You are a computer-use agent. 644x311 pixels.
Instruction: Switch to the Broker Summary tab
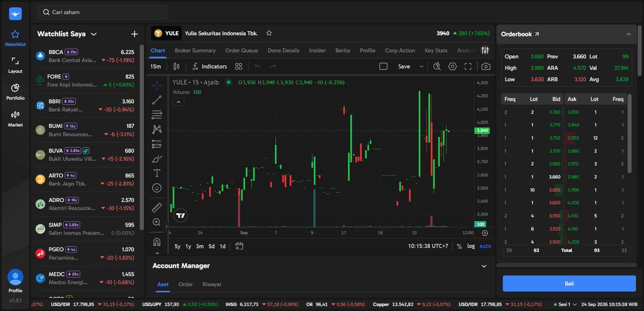pos(195,50)
